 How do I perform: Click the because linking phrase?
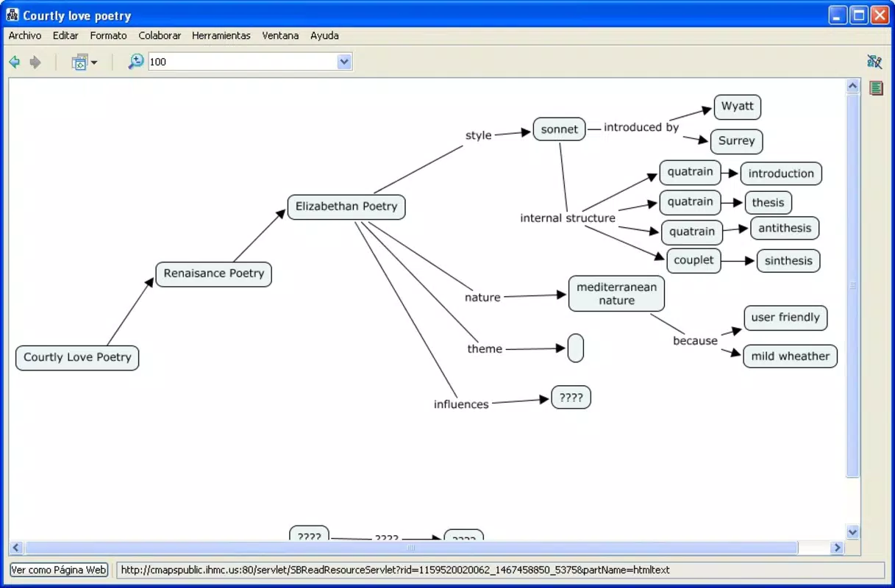tap(695, 341)
